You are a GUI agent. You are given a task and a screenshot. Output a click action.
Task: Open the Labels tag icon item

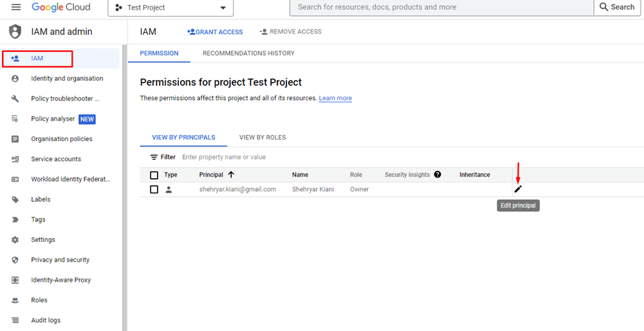pos(15,199)
